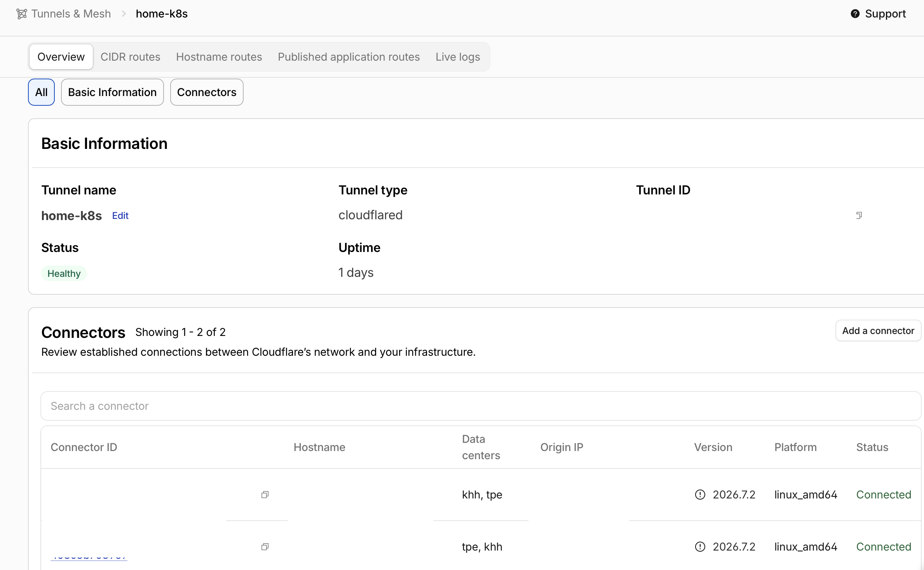Image resolution: width=924 pixels, height=570 pixels.
Task: Click Connected status in tpe, khh row
Action: tap(884, 547)
